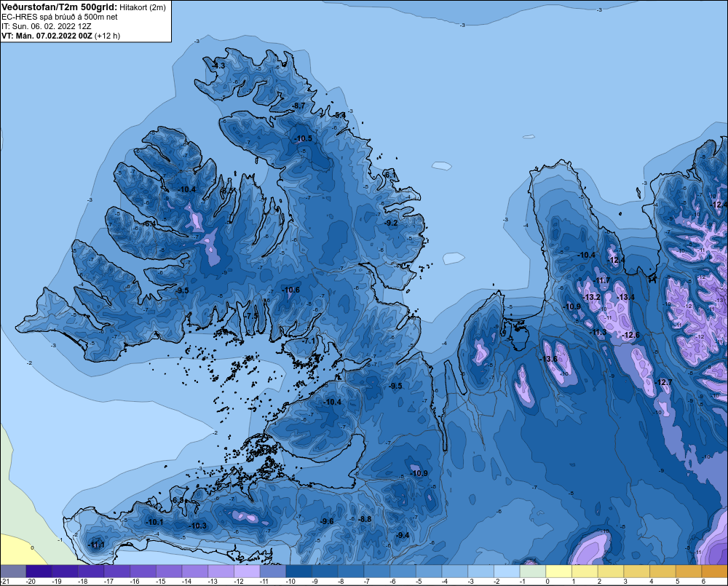This screenshot has height=586, width=728.
Task: Click the orange 6 legend swatch
Action: pos(715,571)
